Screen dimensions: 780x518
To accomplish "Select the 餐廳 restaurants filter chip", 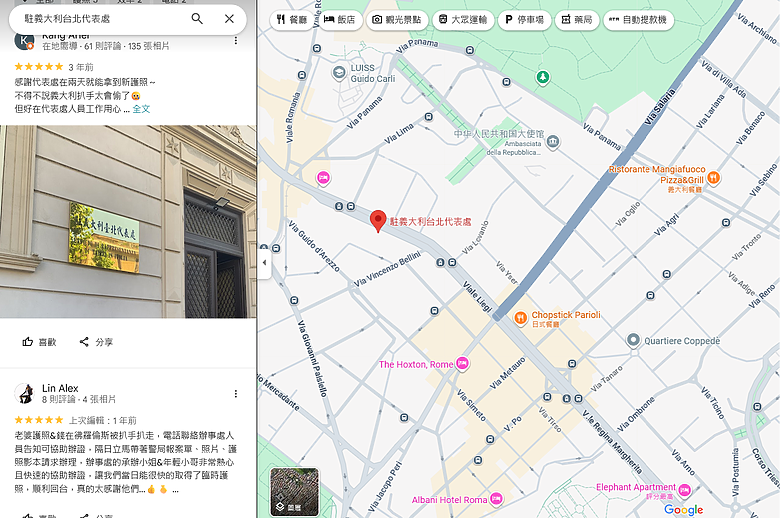I will [292, 20].
